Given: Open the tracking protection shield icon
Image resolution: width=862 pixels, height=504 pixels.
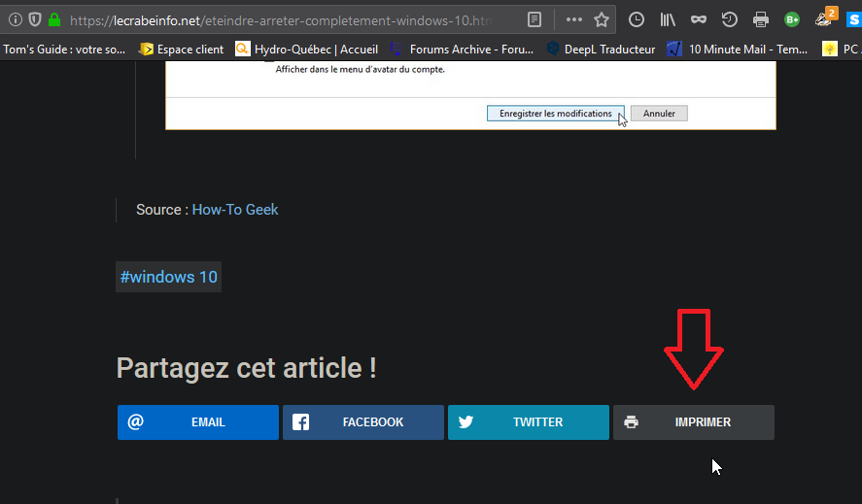Looking at the screenshot, I should point(35,20).
